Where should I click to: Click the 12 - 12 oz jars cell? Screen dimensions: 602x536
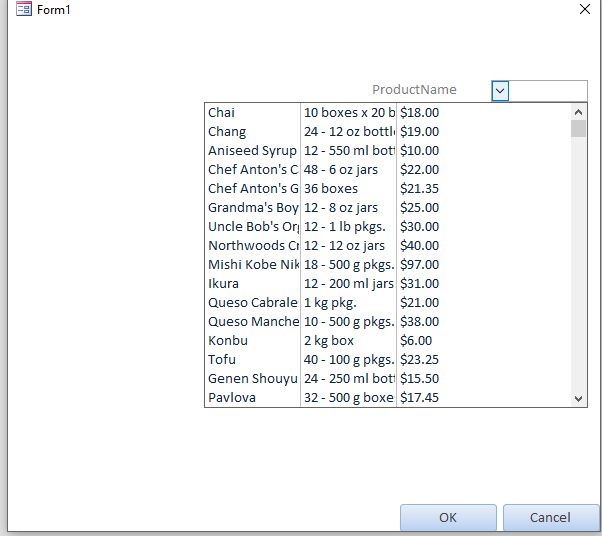pos(344,246)
